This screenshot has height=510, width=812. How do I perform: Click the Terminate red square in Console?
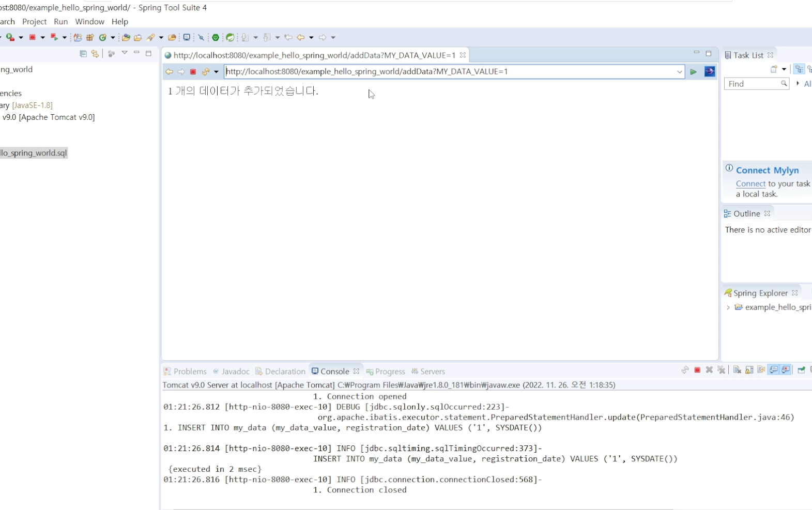697,370
